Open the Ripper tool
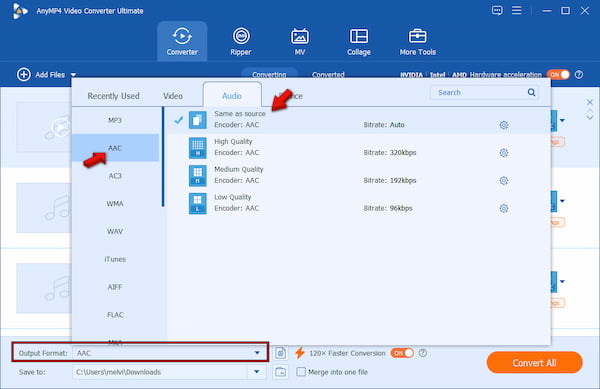 point(241,41)
